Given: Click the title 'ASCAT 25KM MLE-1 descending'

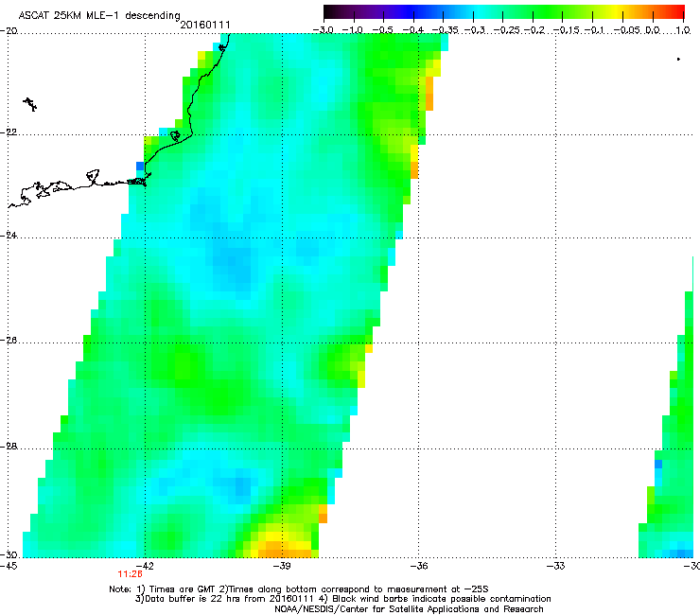Looking at the screenshot, I should [99, 15].
